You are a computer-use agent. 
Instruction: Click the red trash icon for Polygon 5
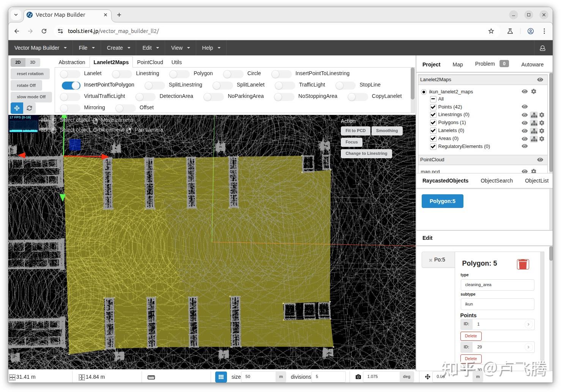click(x=523, y=264)
